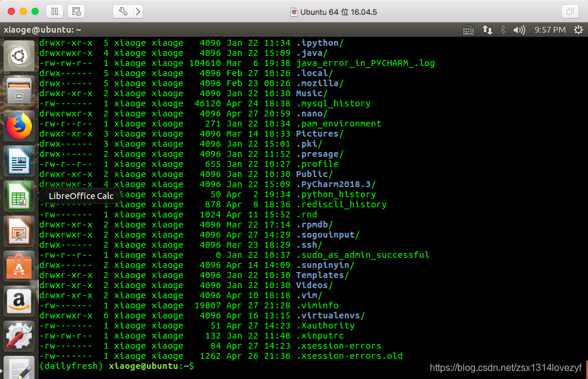Click the .xsession-errors.old filename
Viewport: 588px width, 379px height.
point(350,356)
